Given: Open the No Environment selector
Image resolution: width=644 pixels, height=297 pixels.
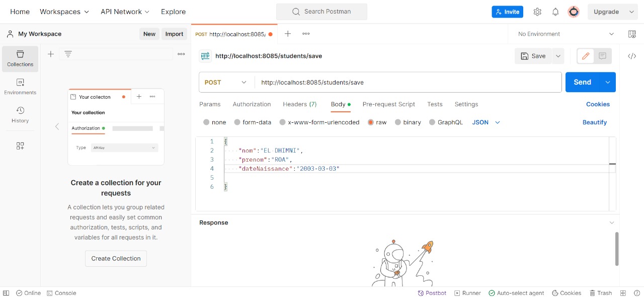Looking at the screenshot, I should point(563,34).
